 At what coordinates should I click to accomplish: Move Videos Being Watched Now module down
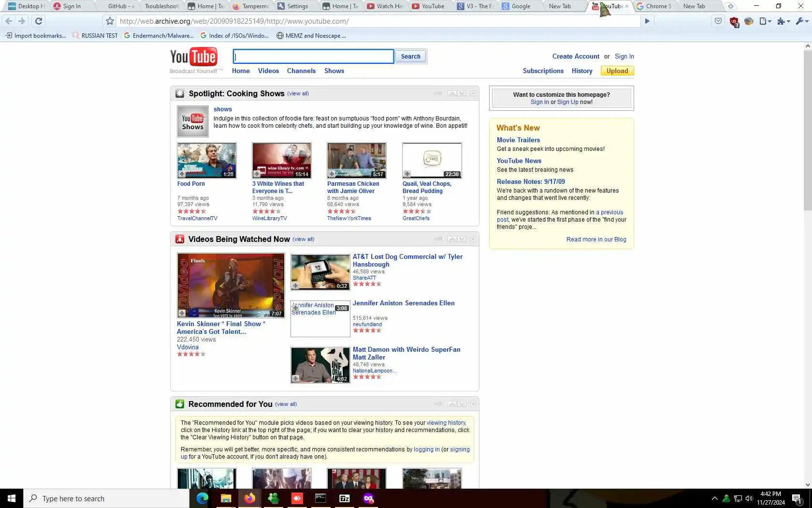click(462, 239)
